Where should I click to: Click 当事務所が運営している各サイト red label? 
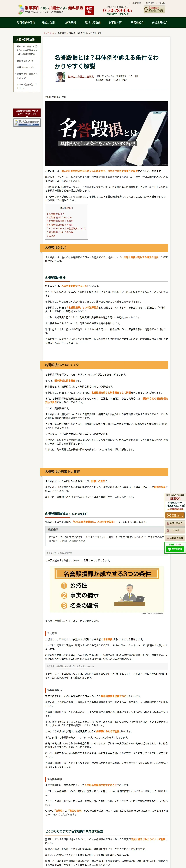[x=27, y=113]
